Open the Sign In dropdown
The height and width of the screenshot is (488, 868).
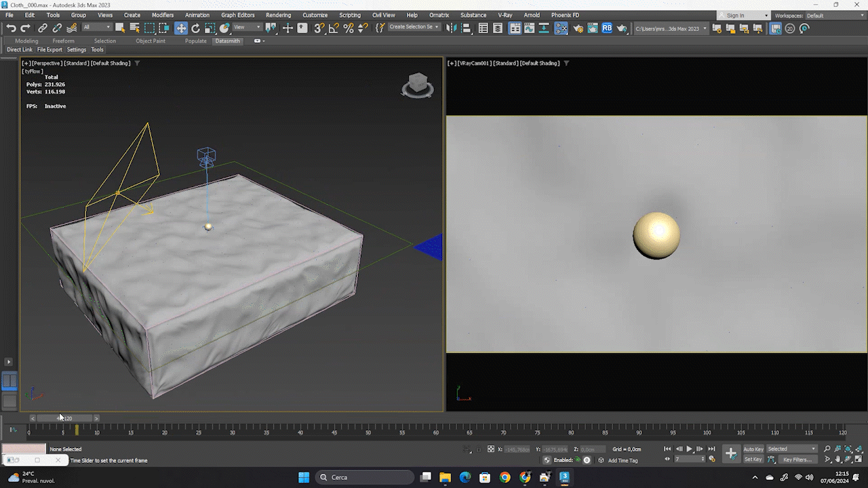[744, 16]
